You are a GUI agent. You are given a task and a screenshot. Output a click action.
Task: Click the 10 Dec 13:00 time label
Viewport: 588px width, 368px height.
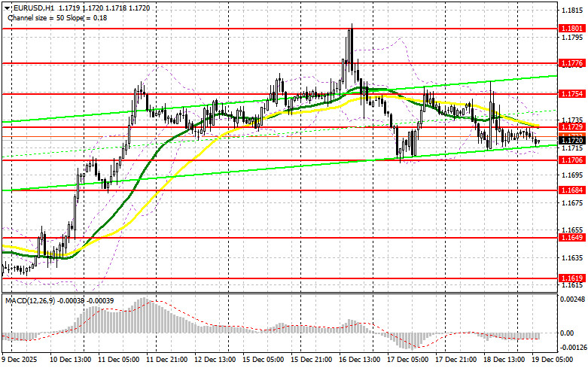point(70,360)
